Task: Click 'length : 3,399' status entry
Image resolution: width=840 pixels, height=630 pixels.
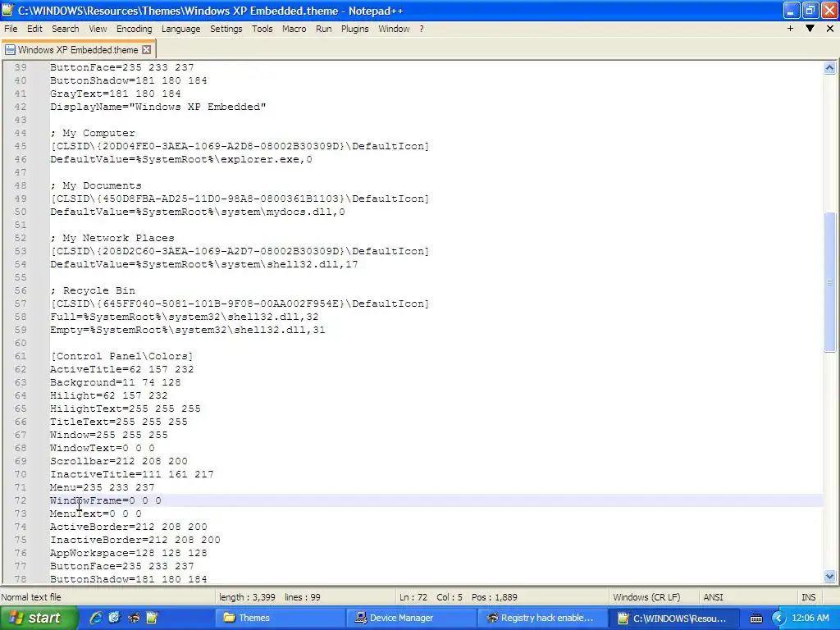Action: [247, 597]
